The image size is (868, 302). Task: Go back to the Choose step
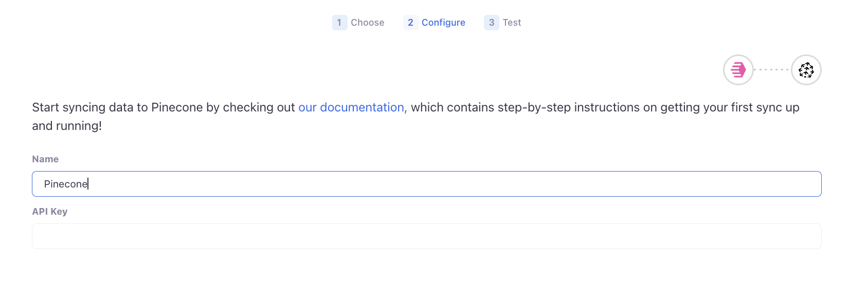[367, 23]
